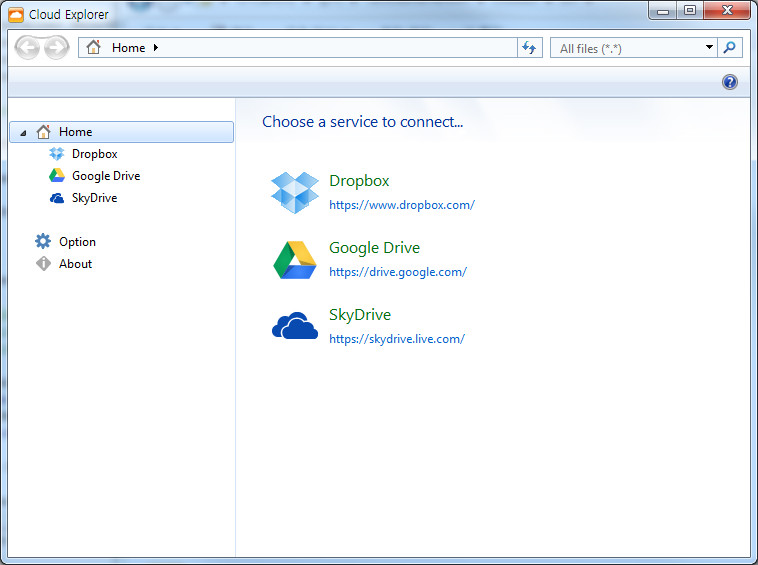The height and width of the screenshot is (565, 758).
Task: Click the Option gear icon
Action: coord(43,241)
